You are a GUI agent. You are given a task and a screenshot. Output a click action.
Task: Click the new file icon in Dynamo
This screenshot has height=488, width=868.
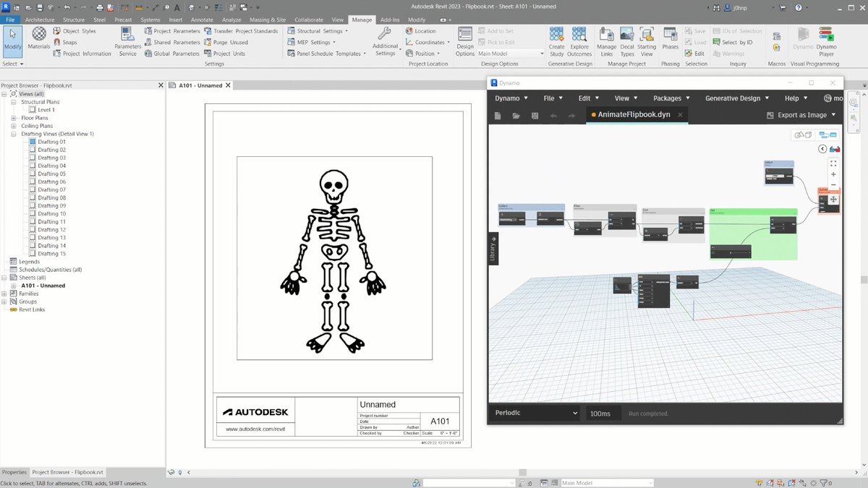pyautogui.click(x=498, y=116)
